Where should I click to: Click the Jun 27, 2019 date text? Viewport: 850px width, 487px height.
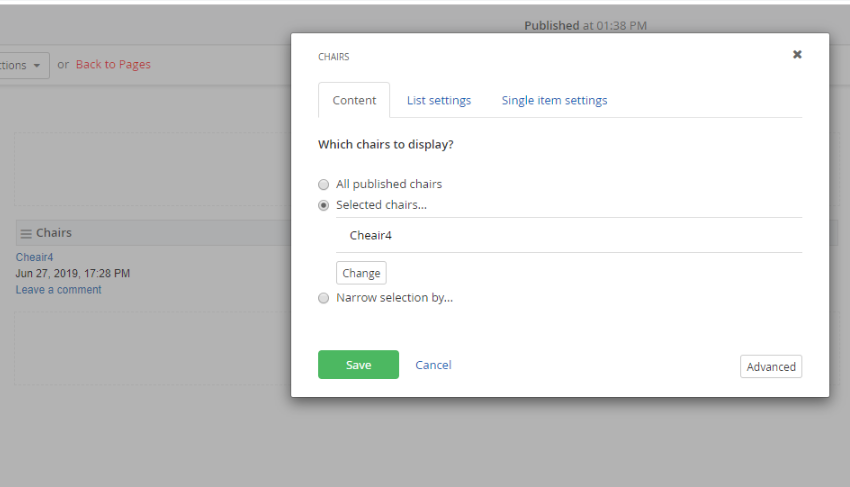point(73,273)
